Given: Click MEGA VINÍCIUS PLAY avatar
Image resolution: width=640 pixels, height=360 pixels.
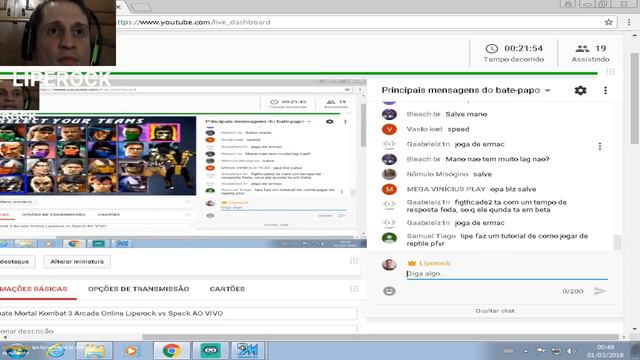Looking at the screenshot, I should 389,189.
